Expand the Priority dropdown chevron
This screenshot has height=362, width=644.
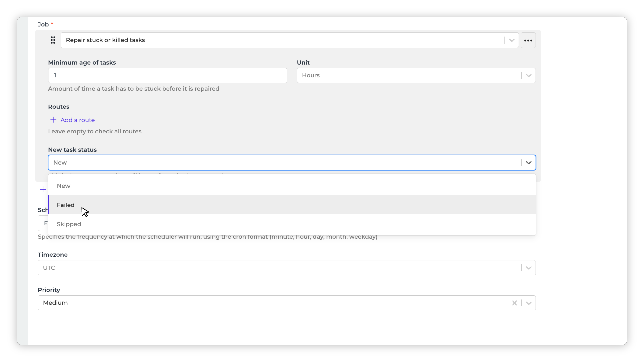(x=528, y=303)
